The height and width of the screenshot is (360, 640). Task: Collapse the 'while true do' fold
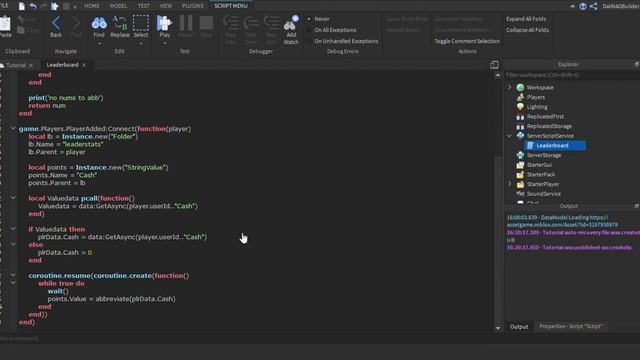(x=13, y=283)
